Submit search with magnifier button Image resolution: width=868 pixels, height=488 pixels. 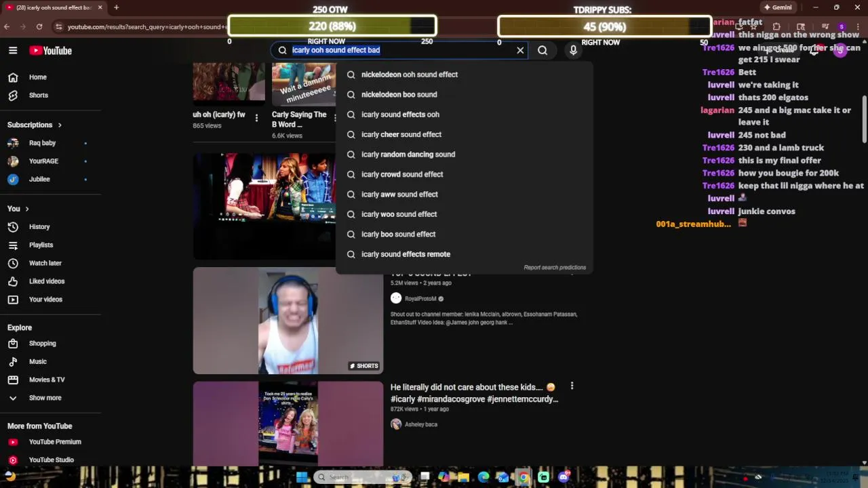coord(542,50)
